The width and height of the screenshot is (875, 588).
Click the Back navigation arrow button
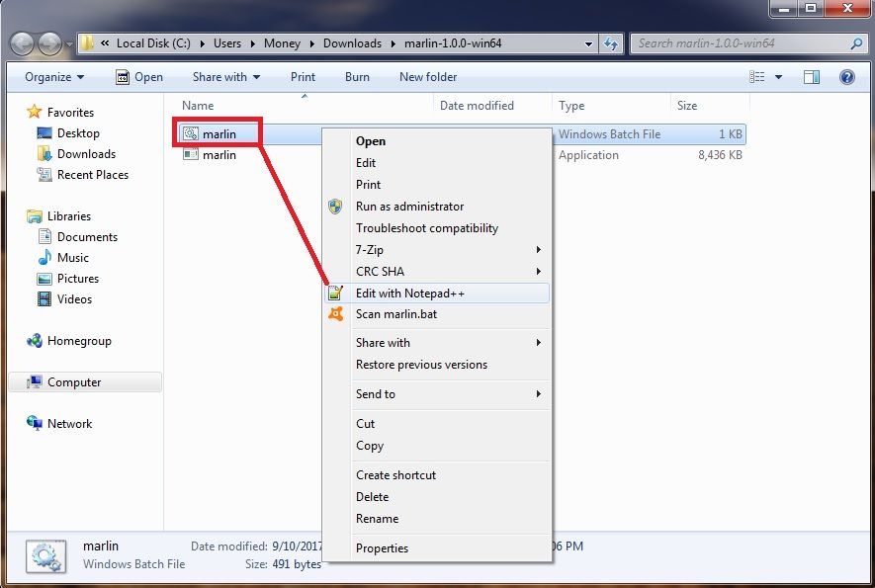point(23,43)
